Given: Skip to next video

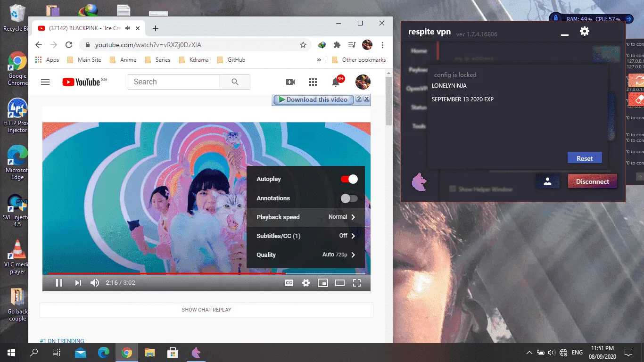Looking at the screenshot, I should pyautogui.click(x=78, y=283).
